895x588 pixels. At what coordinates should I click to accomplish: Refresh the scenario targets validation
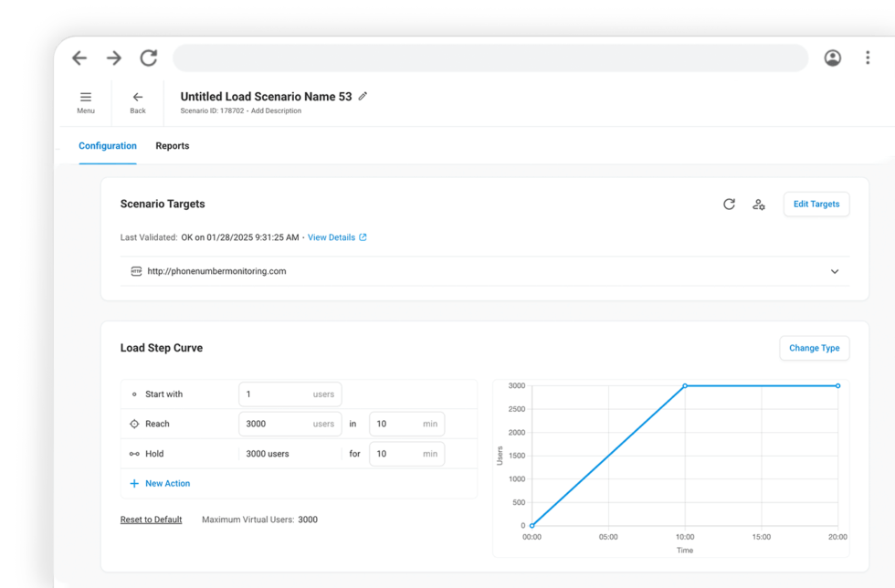[x=729, y=204]
